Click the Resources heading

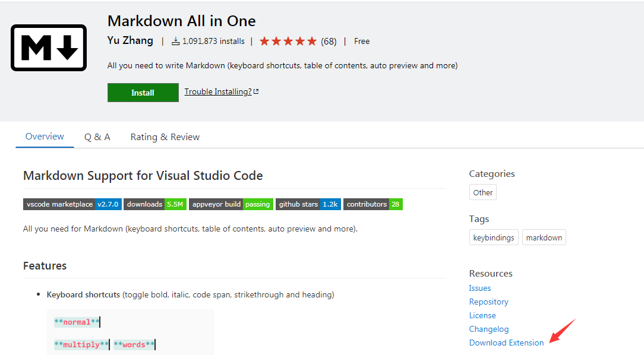pyautogui.click(x=491, y=273)
